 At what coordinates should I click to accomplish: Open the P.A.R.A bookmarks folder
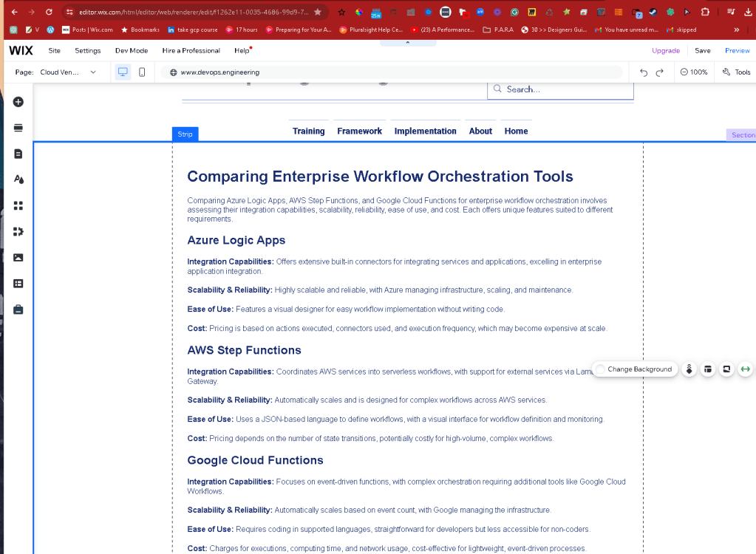pos(498,30)
